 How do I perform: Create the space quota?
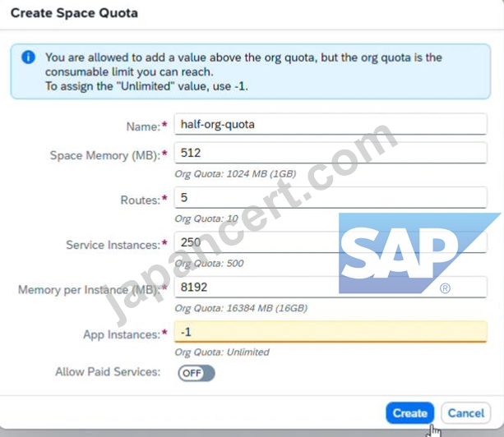pos(409,413)
